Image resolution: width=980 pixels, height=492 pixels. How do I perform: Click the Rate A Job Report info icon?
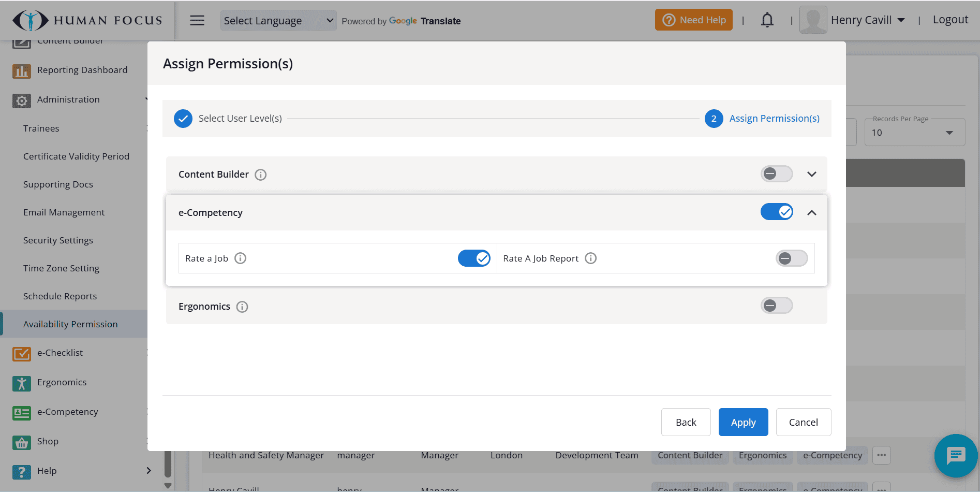coord(591,258)
